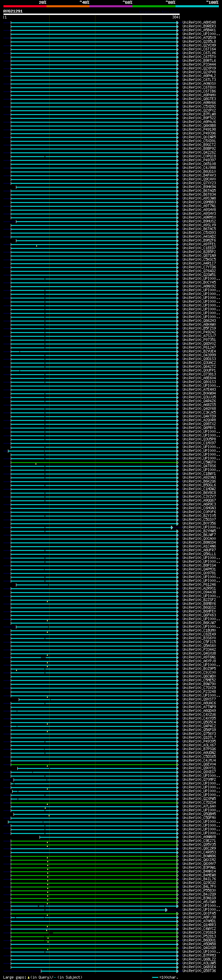Select the UniRef100_A8PJ38 label
This screenshot has width=222, height=980.
pyautogui.click(x=199, y=917)
